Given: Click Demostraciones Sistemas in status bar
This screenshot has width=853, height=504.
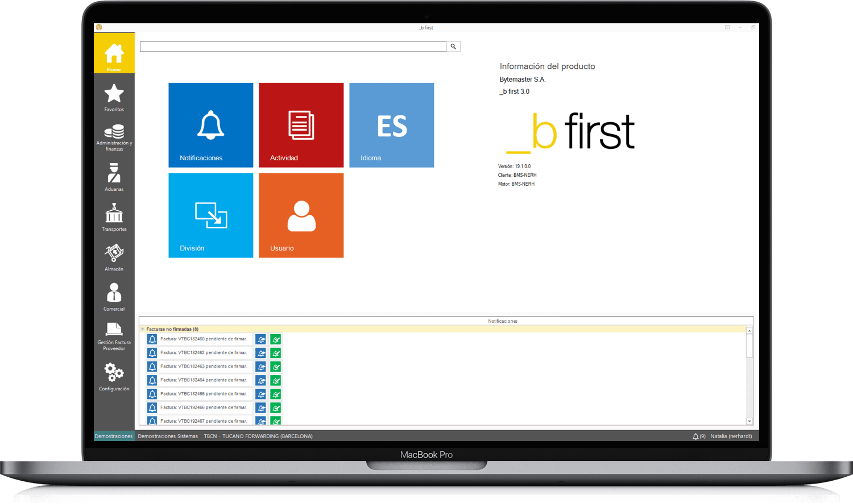Looking at the screenshot, I should click(x=168, y=436).
